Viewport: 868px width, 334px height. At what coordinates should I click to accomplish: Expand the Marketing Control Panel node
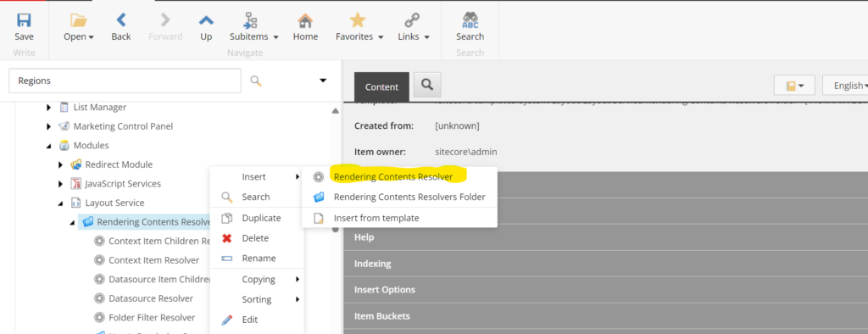click(x=49, y=126)
